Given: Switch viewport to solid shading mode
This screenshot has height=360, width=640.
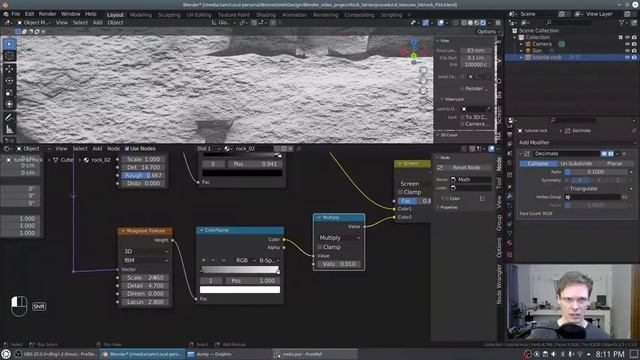Looking at the screenshot, I should [x=470, y=23].
